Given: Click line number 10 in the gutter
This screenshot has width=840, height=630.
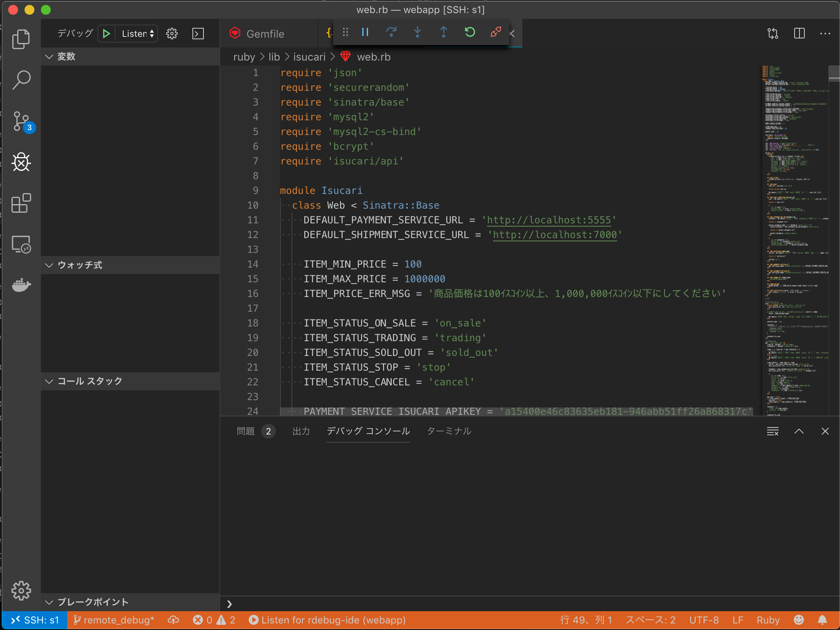Looking at the screenshot, I should click(x=253, y=205).
